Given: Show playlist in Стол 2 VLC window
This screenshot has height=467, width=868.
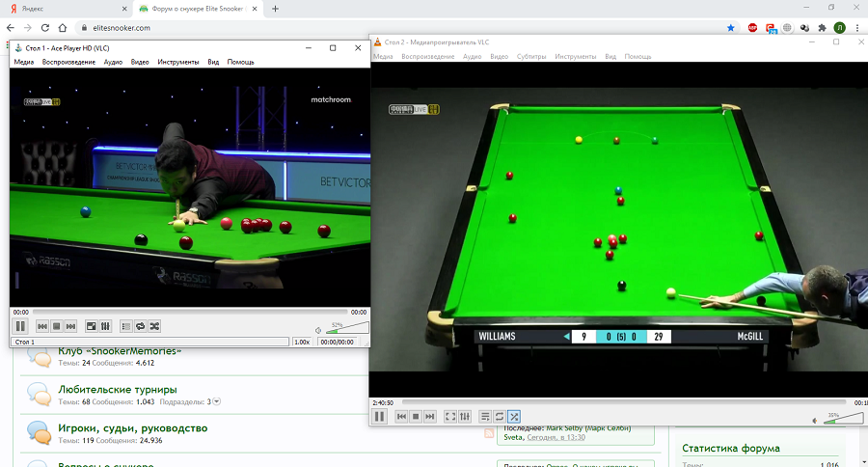Looking at the screenshot, I should (485, 416).
